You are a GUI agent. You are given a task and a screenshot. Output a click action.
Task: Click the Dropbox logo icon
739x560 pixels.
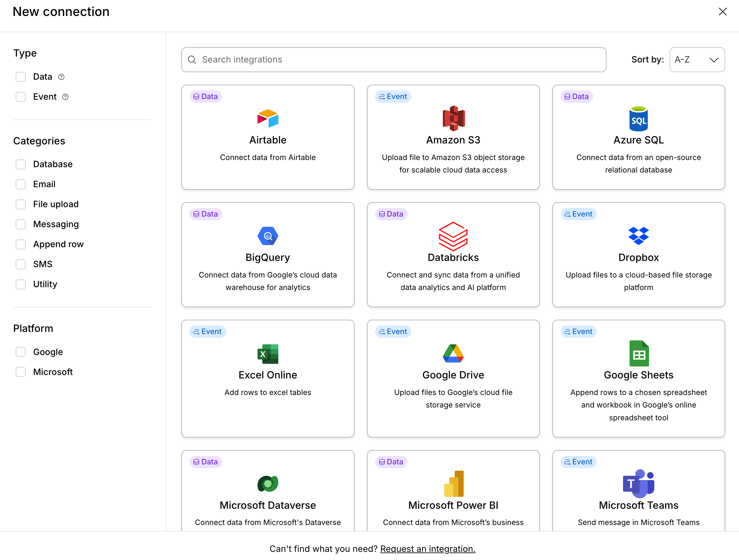click(x=638, y=236)
